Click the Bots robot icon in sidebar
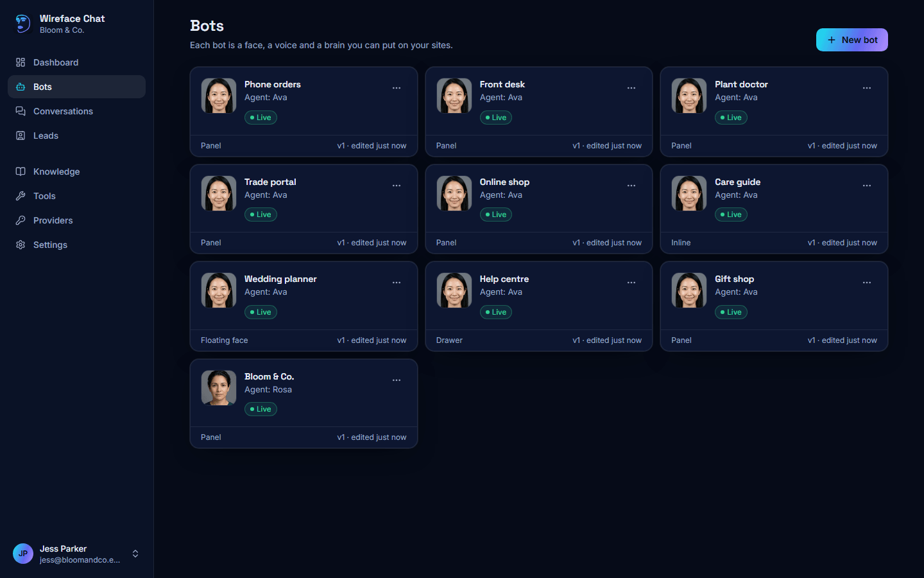 [21, 87]
